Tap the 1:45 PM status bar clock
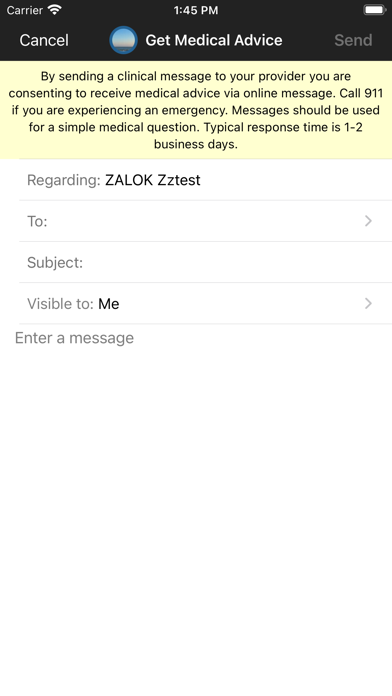Screen dimensions: 392x696 click(x=196, y=10)
